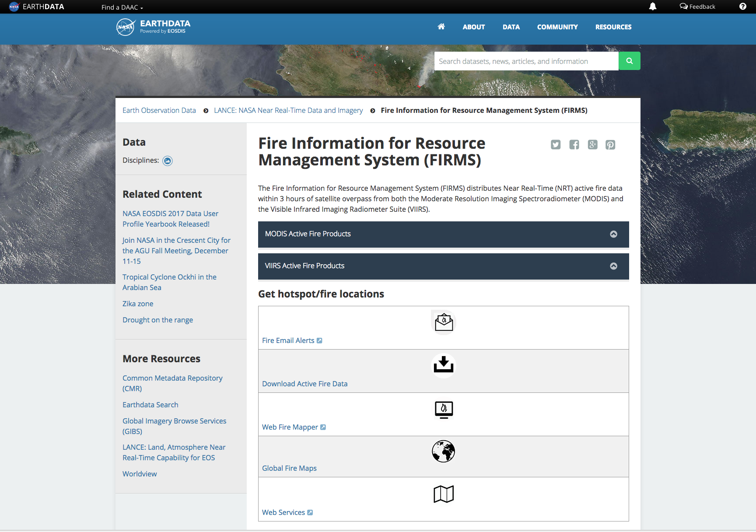The width and height of the screenshot is (756, 532).
Task: Click the Feedback button in top bar
Action: click(x=697, y=7)
